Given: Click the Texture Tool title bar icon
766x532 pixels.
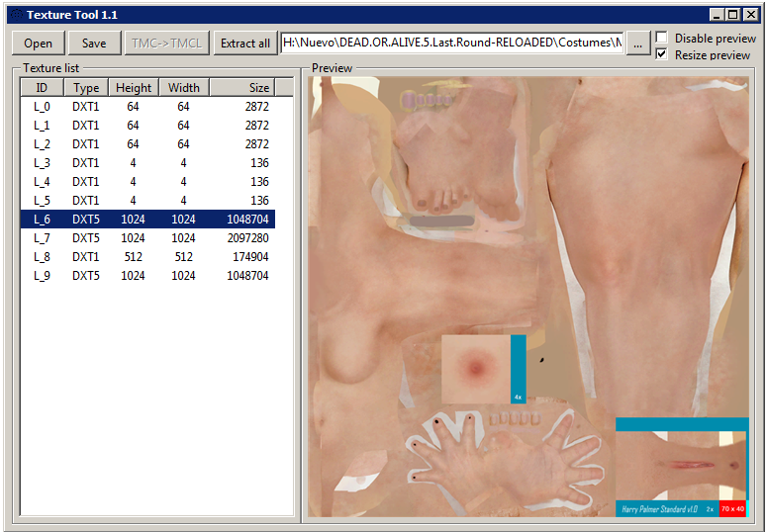Looking at the screenshot, I should (x=15, y=15).
